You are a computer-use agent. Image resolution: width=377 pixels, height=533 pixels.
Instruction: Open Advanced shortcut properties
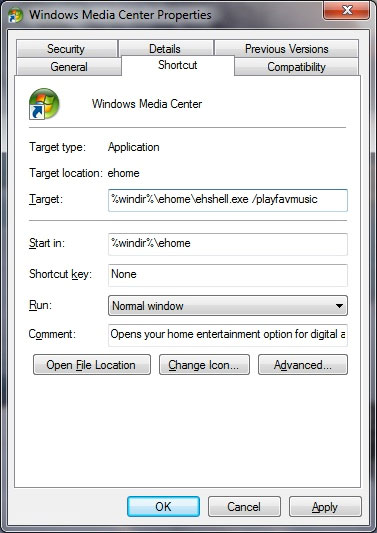tap(303, 365)
